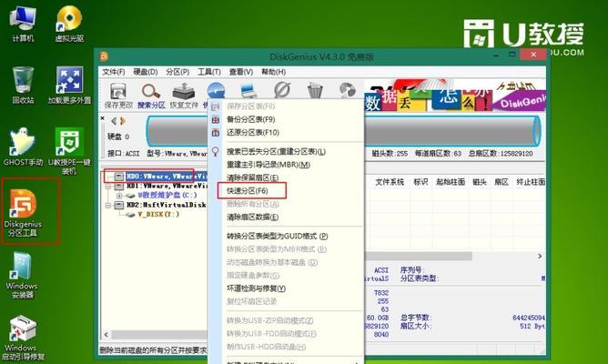Click the 搜索分区 magnifier toolbar button

151,96
